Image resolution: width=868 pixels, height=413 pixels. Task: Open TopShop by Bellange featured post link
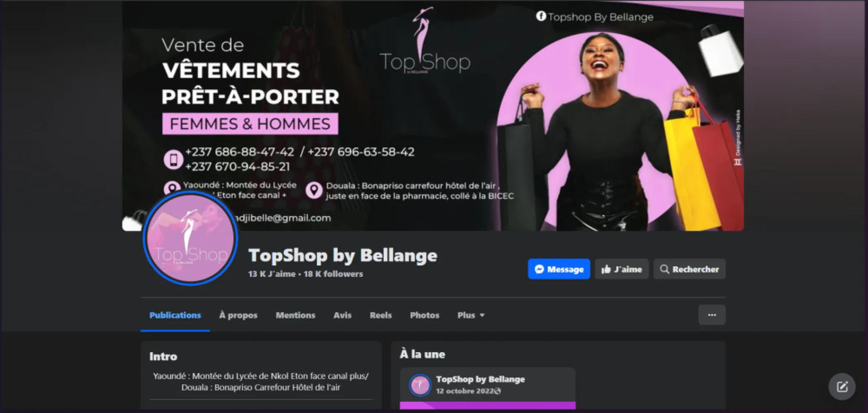(480, 379)
